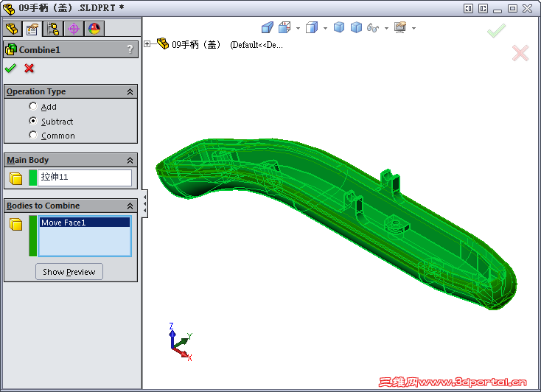
Task: Expand the 09手柄（盖） flyout tree node
Action: click(x=147, y=43)
